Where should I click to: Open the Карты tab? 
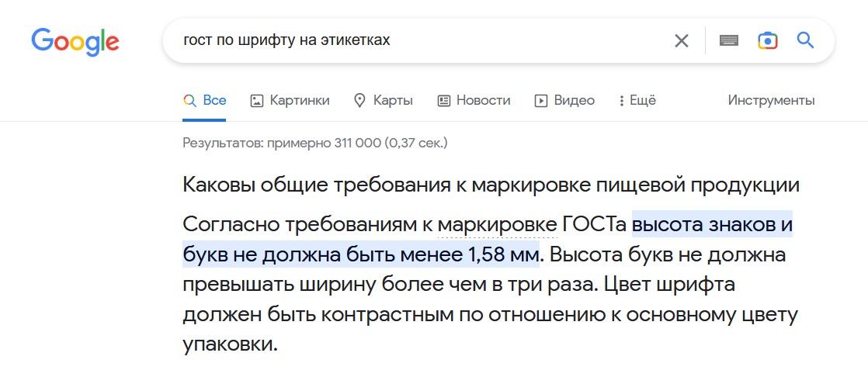(x=383, y=101)
